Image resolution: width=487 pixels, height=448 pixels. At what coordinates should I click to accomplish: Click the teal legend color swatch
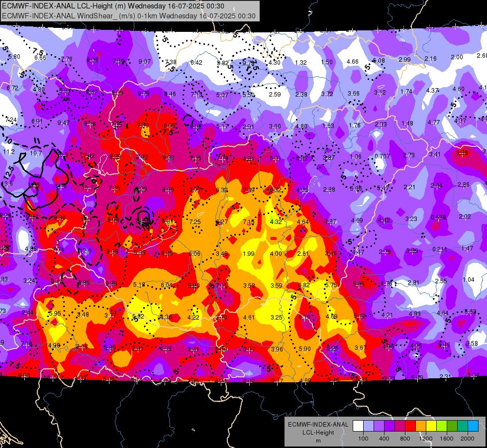pos(463,426)
